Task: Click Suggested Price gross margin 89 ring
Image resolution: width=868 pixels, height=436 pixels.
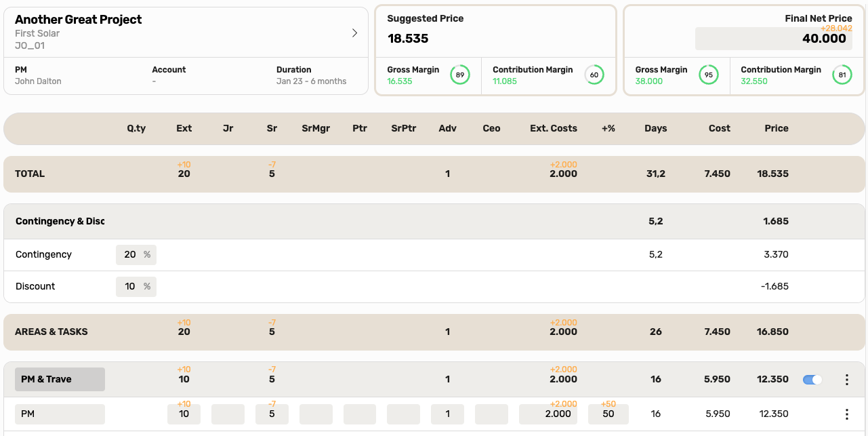Action: coord(460,75)
